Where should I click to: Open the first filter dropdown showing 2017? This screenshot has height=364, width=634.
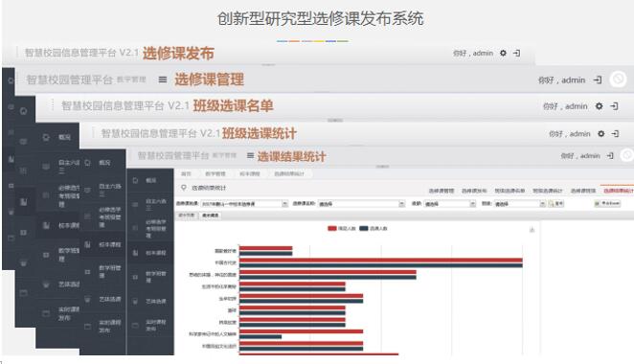tap(244, 204)
